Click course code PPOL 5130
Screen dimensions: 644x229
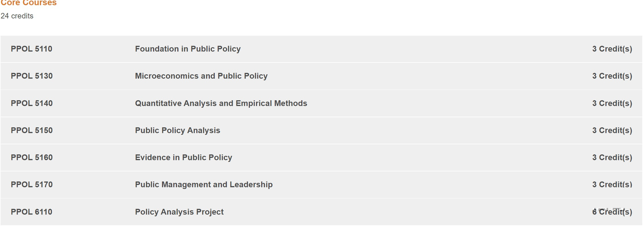(x=32, y=76)
